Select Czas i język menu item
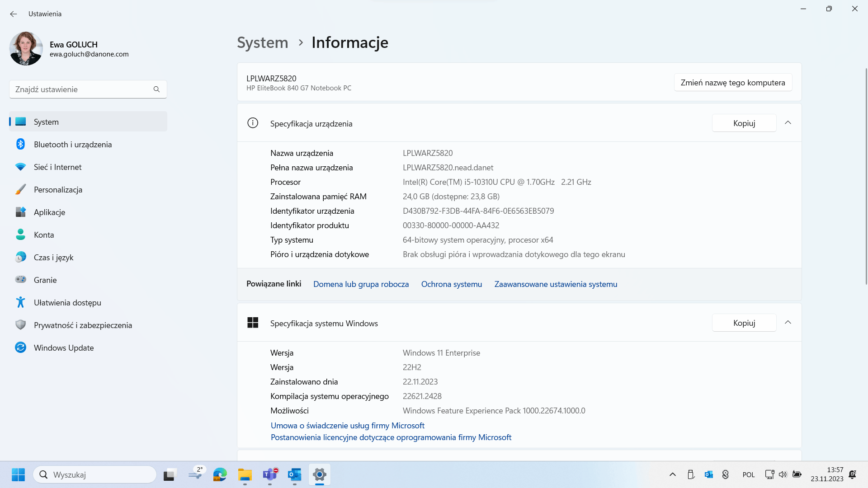Screen dimensions: 868x488 point(53,258)
